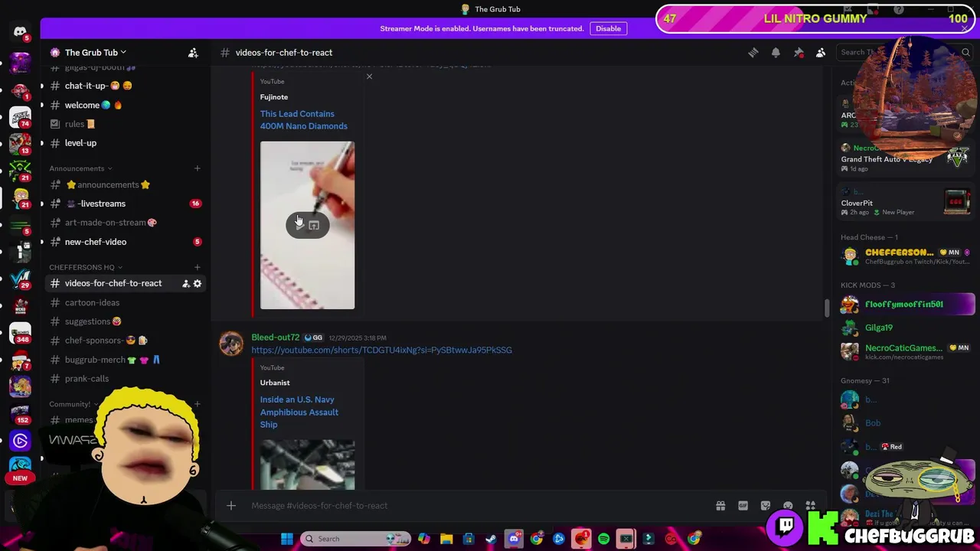Open File Explorer from the taskbar

(446, 539)
